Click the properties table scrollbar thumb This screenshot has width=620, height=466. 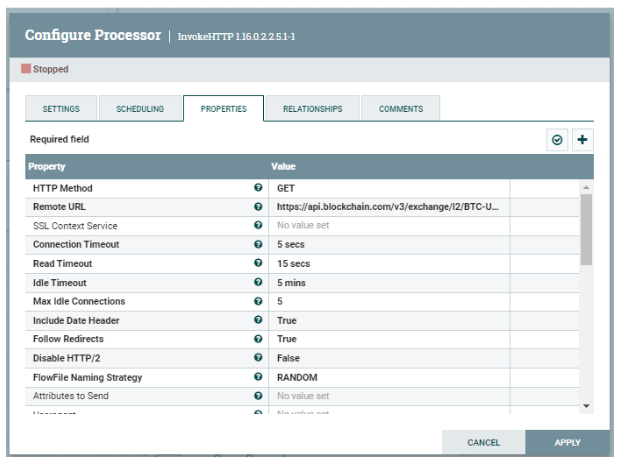pos(586,229)
